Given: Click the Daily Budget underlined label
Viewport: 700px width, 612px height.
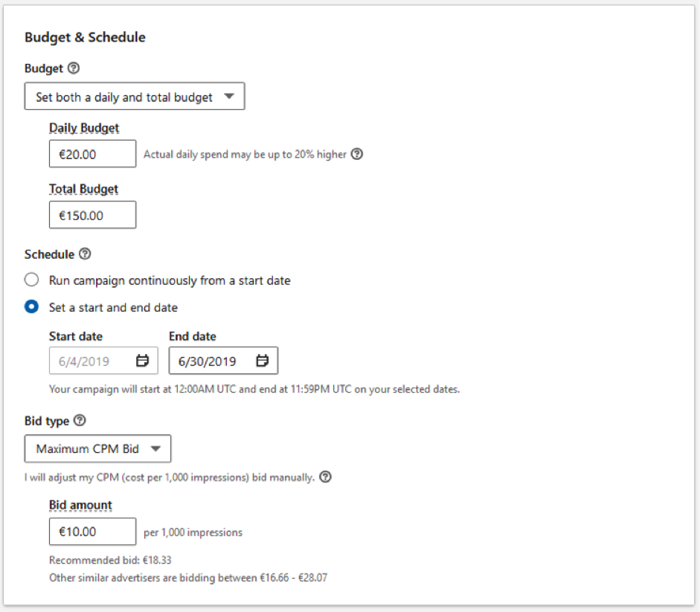Looking at the screenshot, I should tap(84, 128).
